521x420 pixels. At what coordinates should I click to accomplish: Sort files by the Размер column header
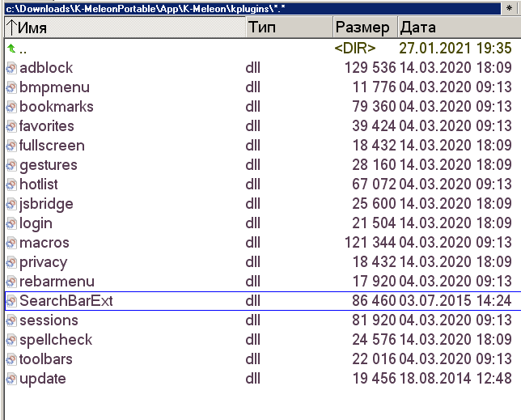click(363, 28)
